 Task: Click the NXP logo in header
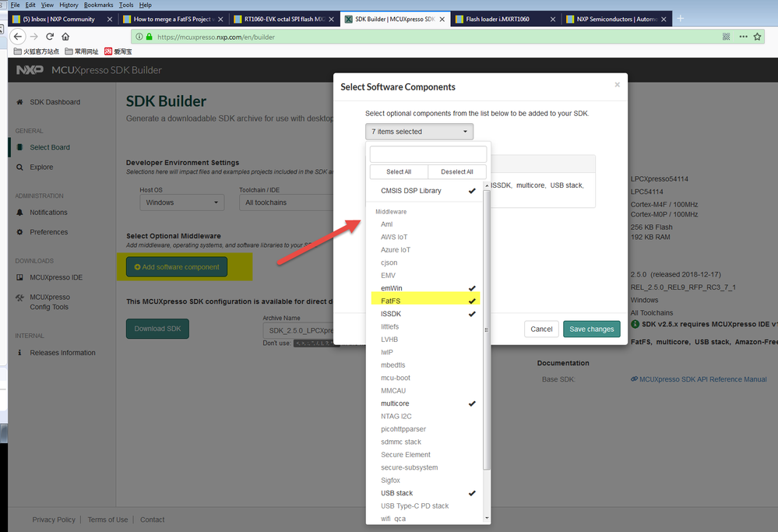click(30, 70)
